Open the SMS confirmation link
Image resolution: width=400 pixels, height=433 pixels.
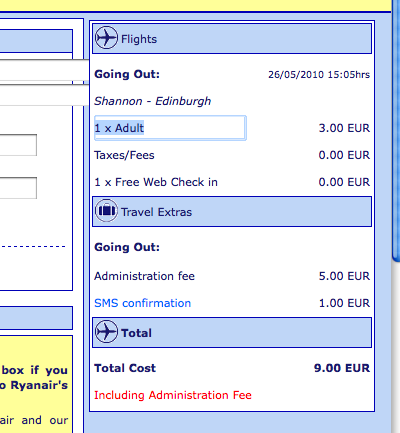tap(142, 303)
